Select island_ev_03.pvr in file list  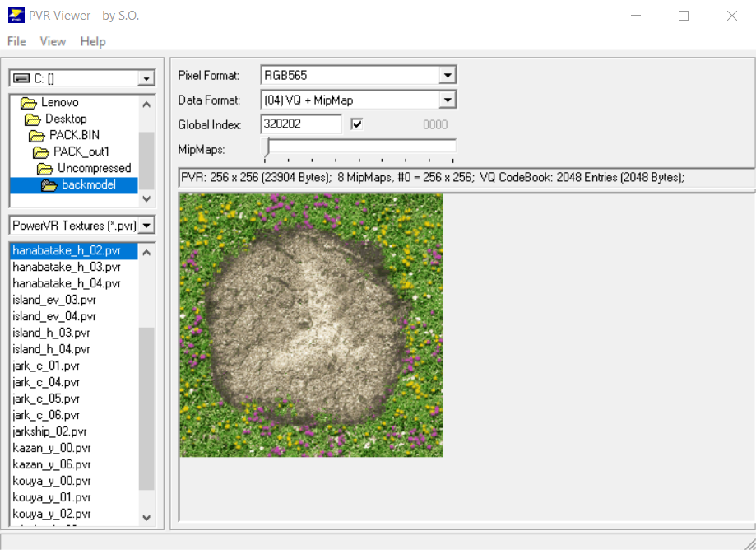coord(54,300)
